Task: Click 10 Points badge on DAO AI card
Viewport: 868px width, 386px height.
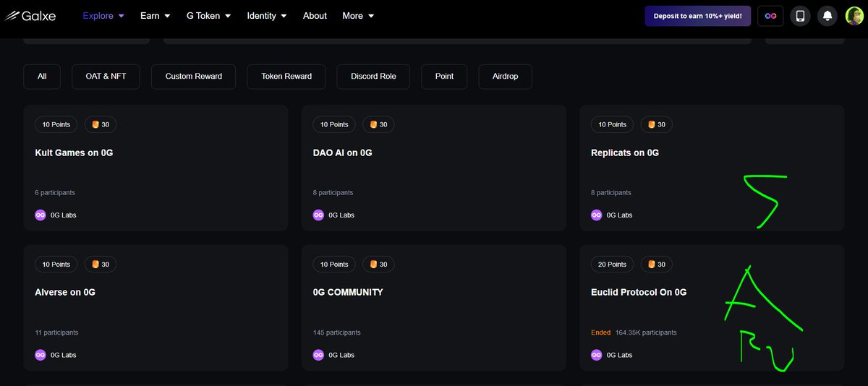Action: point(334,124)
